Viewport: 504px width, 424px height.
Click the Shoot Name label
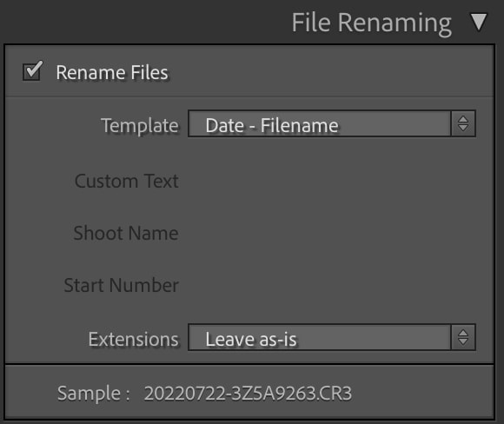[x=126, y=233]
